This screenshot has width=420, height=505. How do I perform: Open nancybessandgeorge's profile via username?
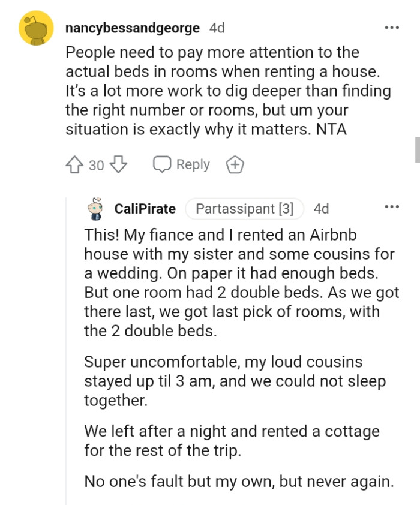[x=132, y=28]
